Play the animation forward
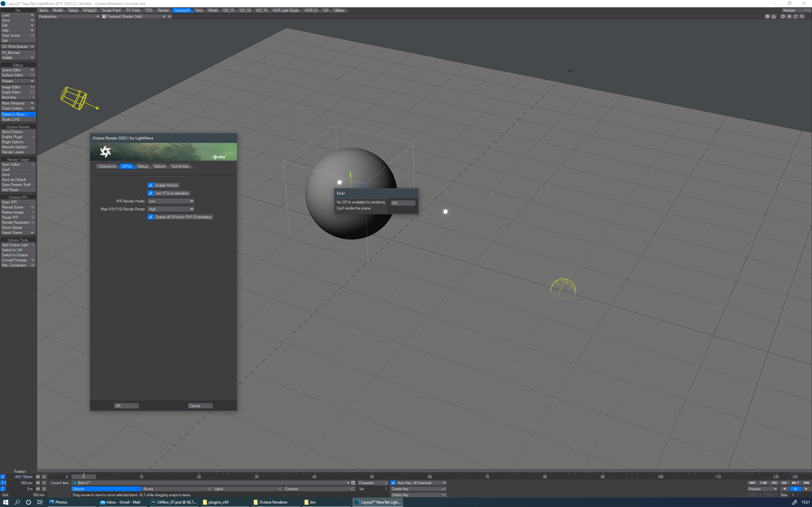812x507 pixels. pos(806,489)
